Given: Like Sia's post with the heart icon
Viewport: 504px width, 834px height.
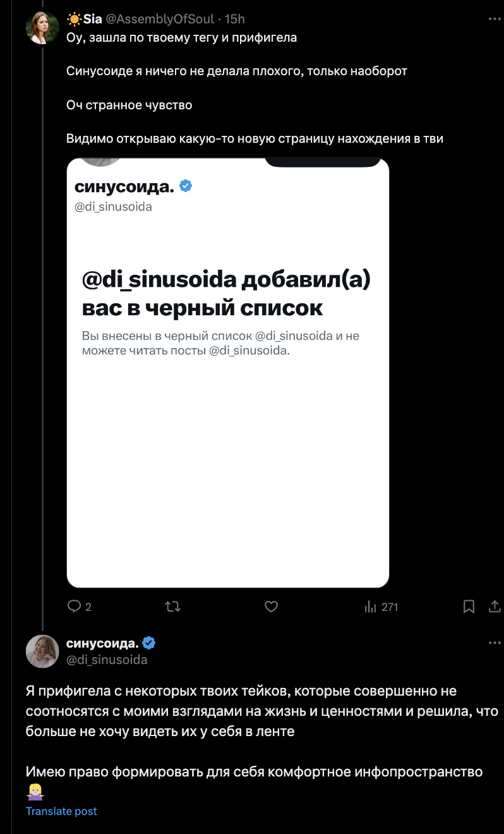Looking at the screenshot, I should tap(271, 607).
